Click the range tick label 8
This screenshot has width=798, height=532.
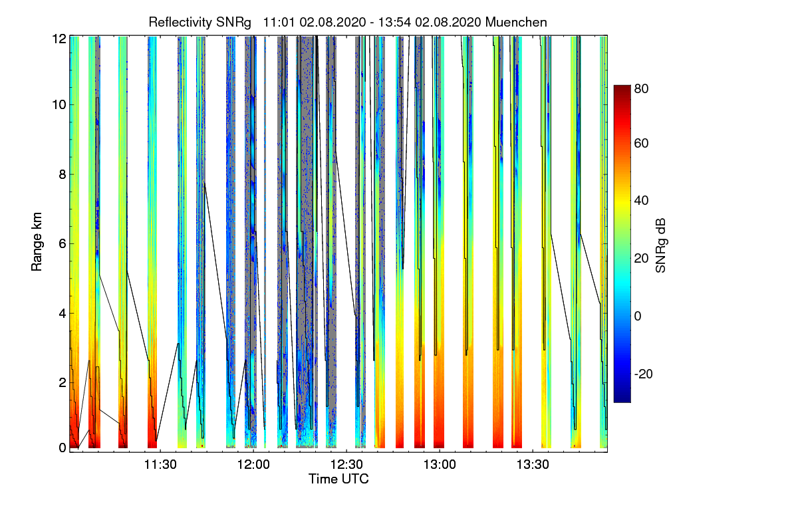[x=63, y=174]
